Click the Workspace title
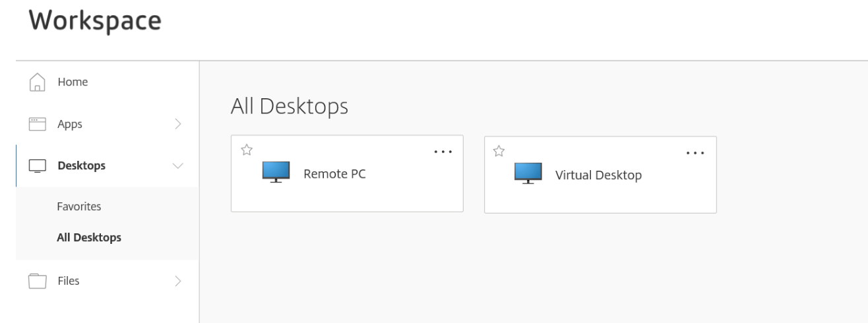Viewport: 868px width, 323px height. pyautogui.click(x=95, y=20)
